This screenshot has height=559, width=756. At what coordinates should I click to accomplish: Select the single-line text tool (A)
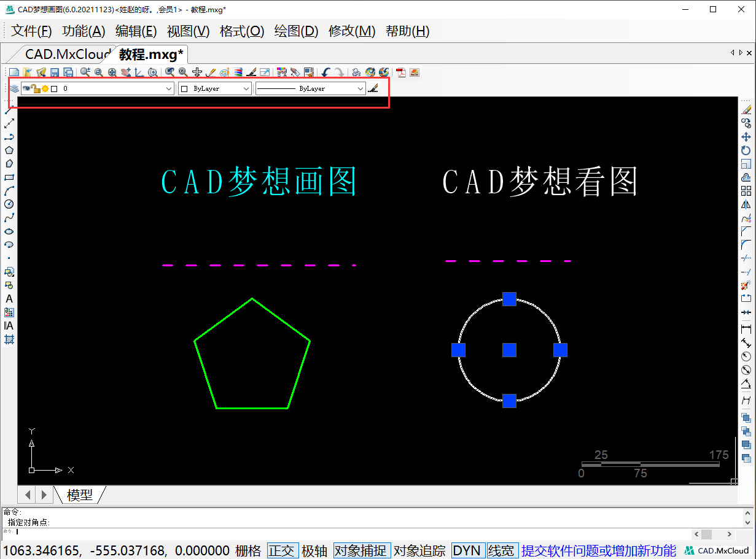[x=9, y=299]
